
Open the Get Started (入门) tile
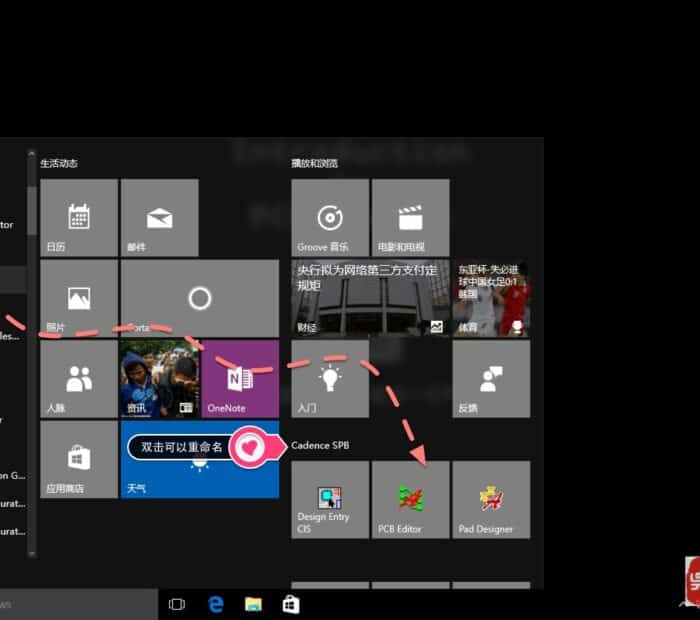pos(330,379)
